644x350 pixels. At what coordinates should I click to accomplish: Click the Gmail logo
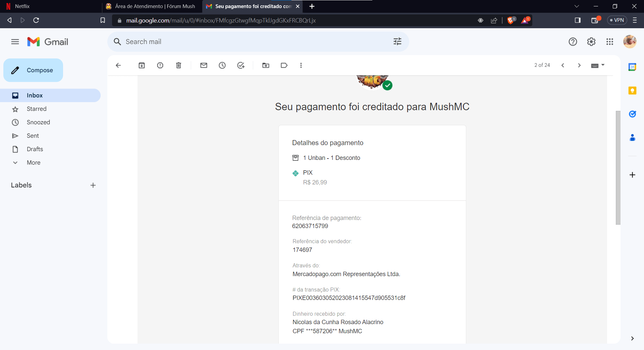click(x=48, y=42)
